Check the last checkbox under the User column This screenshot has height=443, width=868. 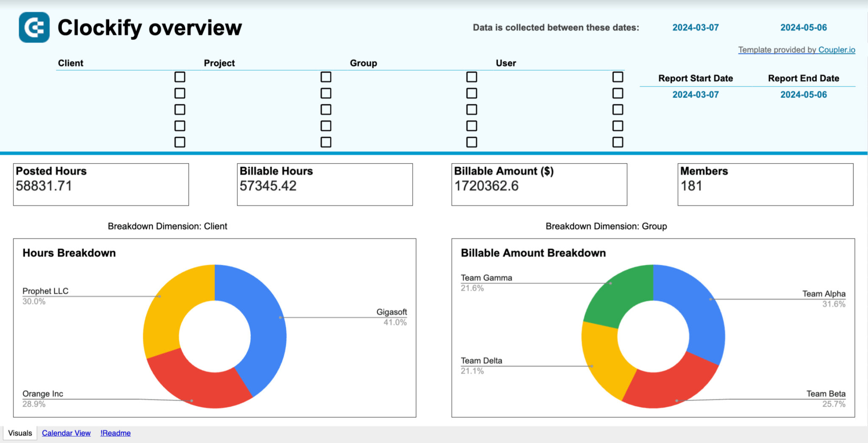coord(617,142)
